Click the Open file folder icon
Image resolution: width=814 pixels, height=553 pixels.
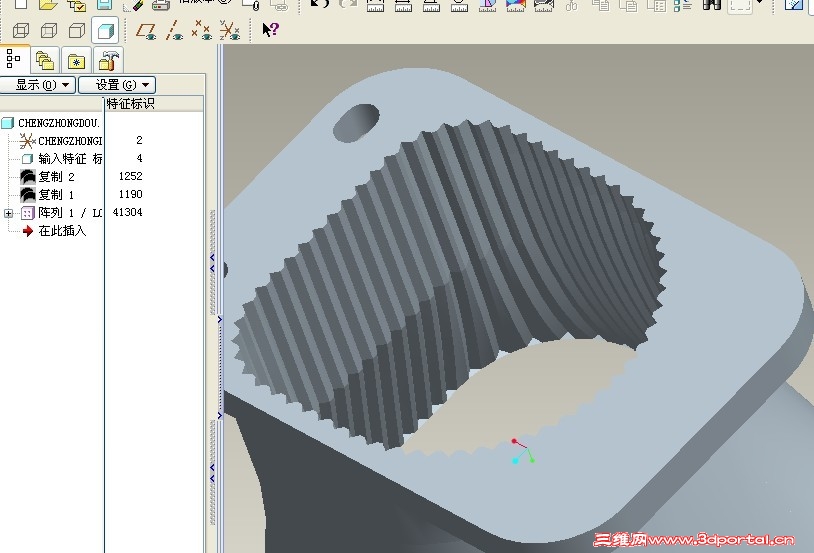click(x=48, y=5)
